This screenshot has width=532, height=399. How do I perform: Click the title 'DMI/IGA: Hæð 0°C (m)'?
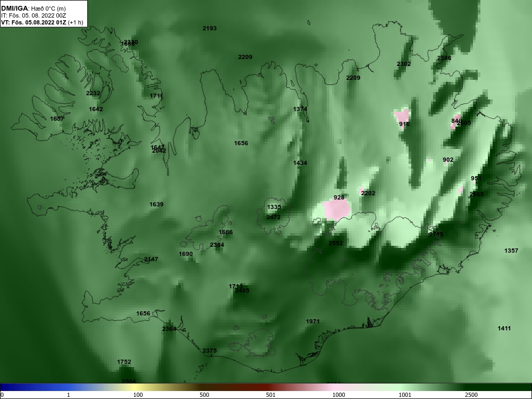33,9
